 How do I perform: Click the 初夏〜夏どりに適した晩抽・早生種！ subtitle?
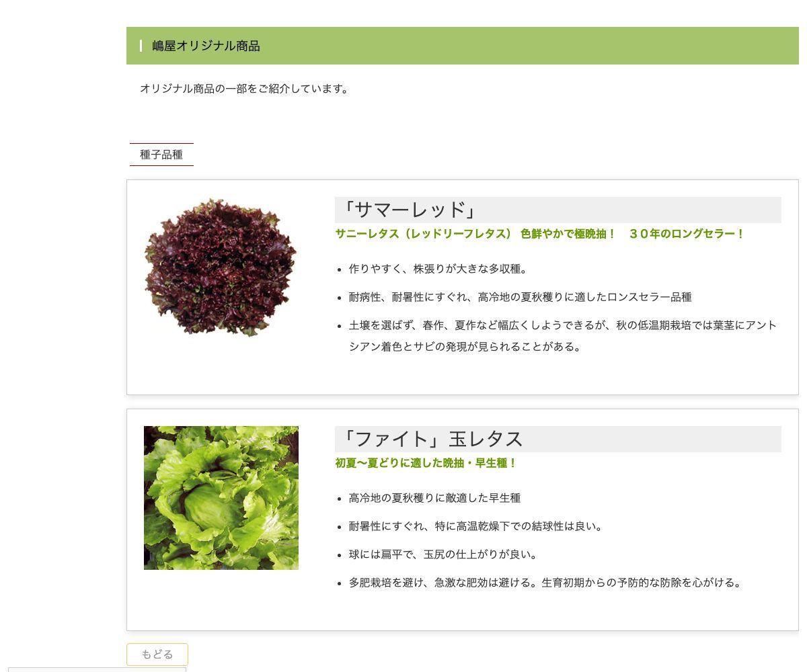pos(426,463)
